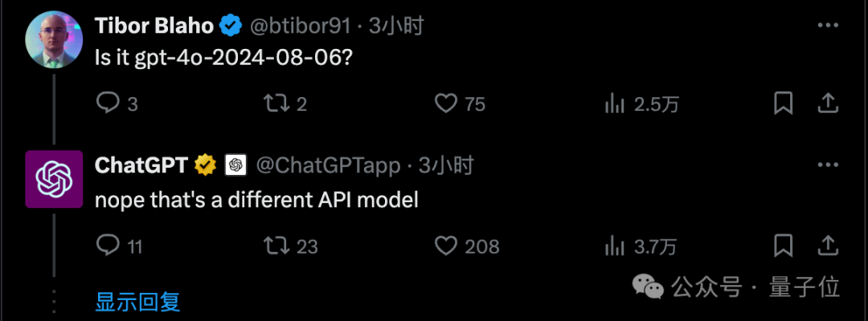The image size is (868, 321).
Task: Open Tibor Blaho's profile picture
Action: 55,40
